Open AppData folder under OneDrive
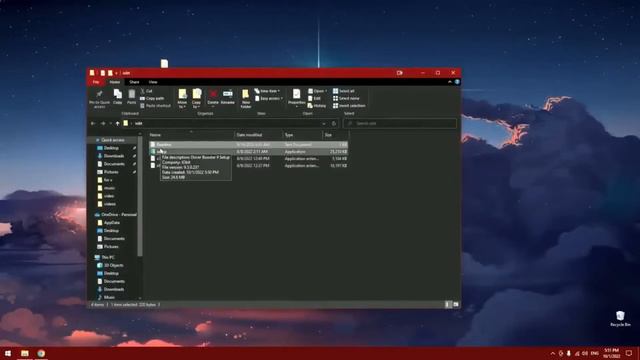This screenshot has height=360, width=640. [x=111, y=223]
